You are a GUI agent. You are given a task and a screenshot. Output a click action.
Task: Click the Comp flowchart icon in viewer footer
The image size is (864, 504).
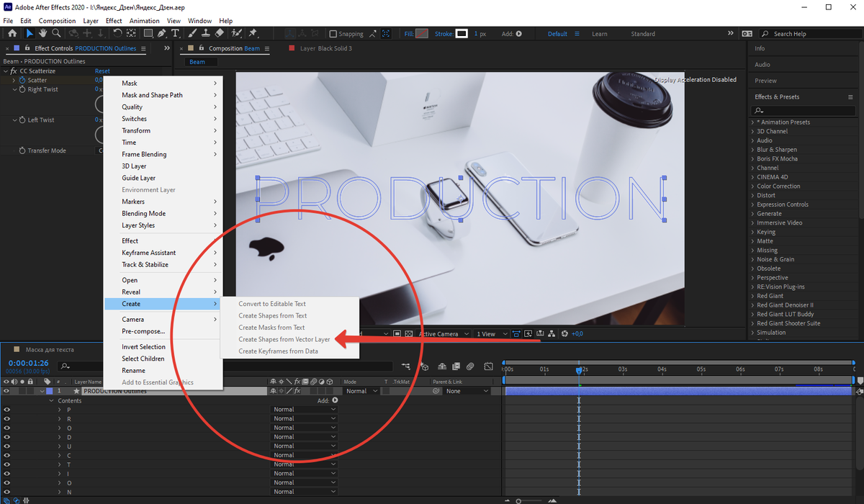(x=551, y=333)
